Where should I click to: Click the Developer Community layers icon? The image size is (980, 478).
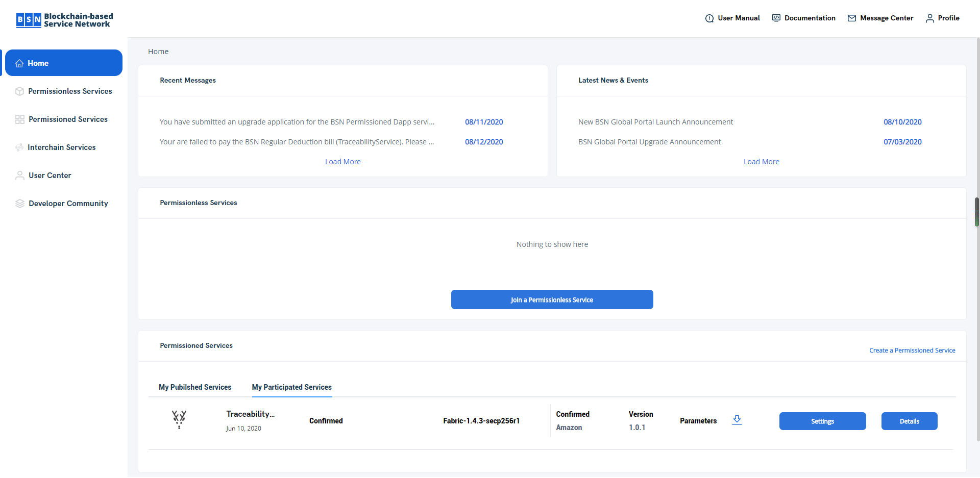[x=20, y=204]
